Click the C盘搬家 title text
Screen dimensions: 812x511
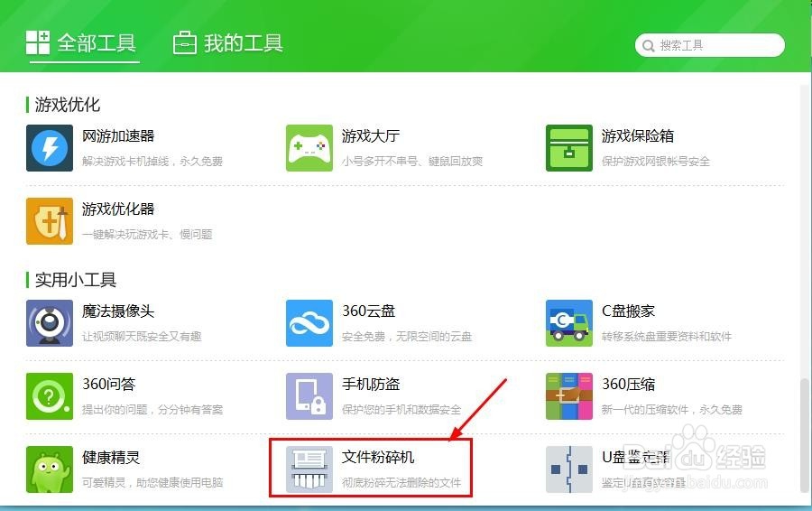pyautogui.click(x=628, y=311)
